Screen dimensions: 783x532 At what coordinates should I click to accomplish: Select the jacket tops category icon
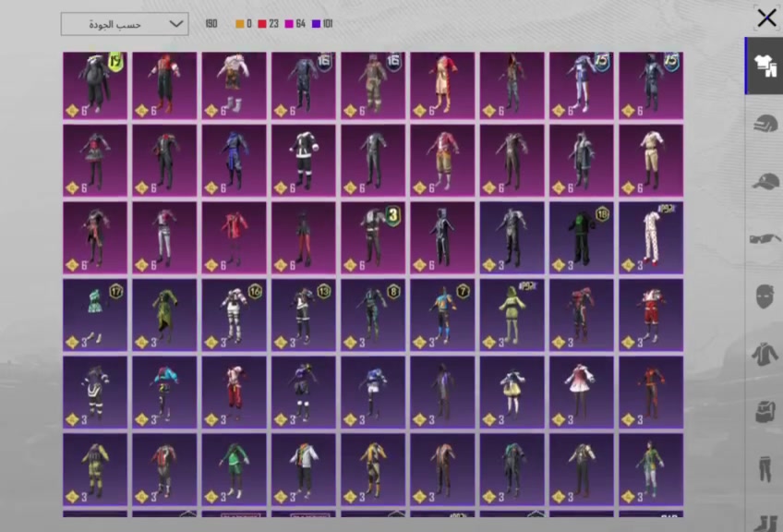coord(765,354)
